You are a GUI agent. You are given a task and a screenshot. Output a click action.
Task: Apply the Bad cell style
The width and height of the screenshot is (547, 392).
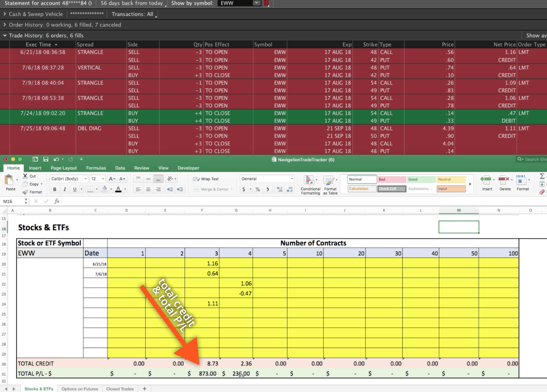pyautogui.click(x=392, y=179)
